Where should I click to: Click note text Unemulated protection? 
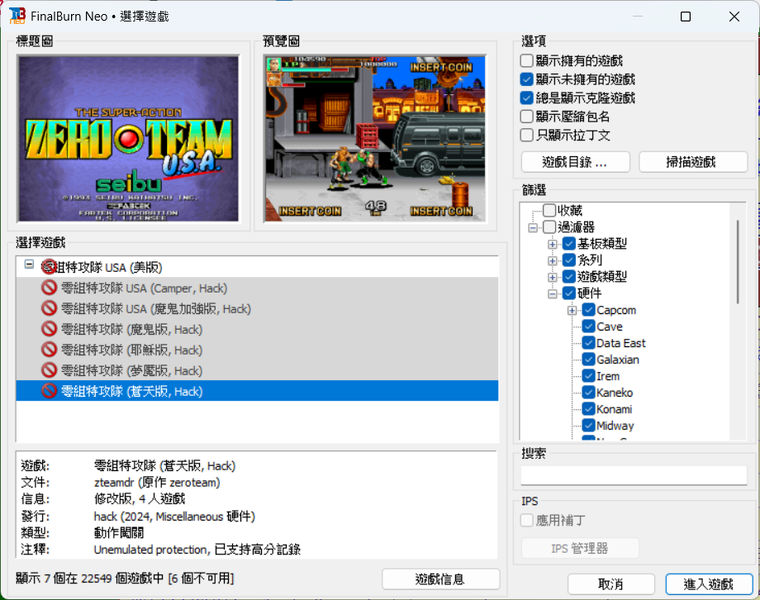pos(151,550)
